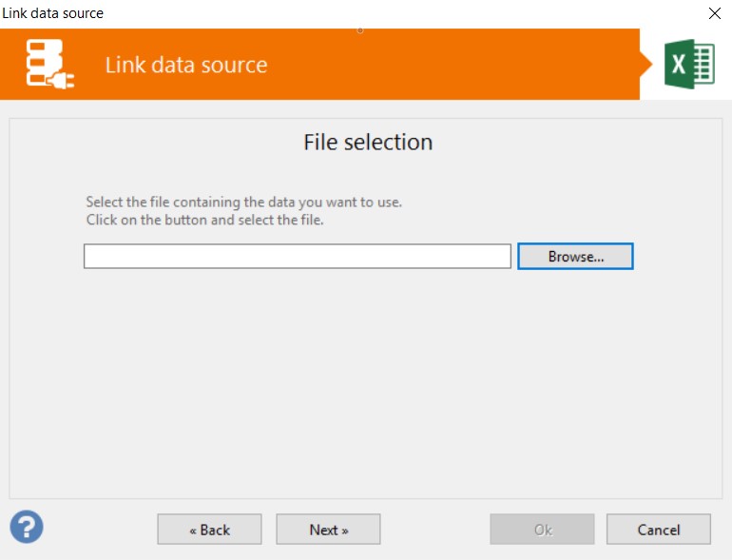Image resolution: width=732 pixels, height=560 pixels.
Task: Open the file picker with Browse...
Action: (575, 256)
